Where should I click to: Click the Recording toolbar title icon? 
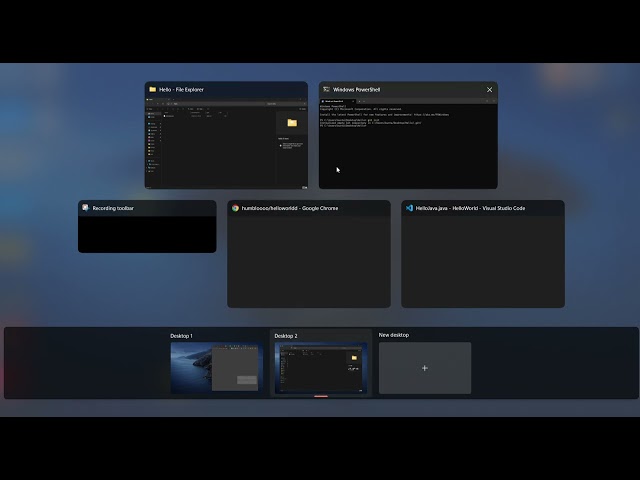[x=86, y=208]
